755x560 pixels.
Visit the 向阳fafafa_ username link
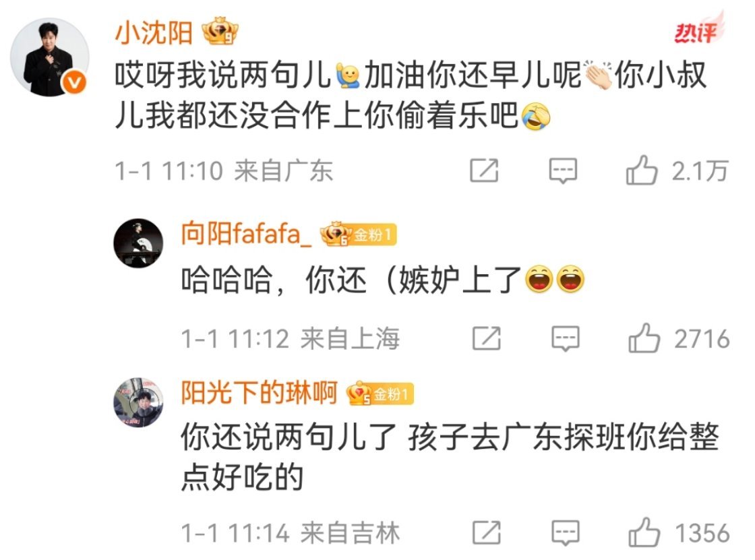[x=246, y=235]
